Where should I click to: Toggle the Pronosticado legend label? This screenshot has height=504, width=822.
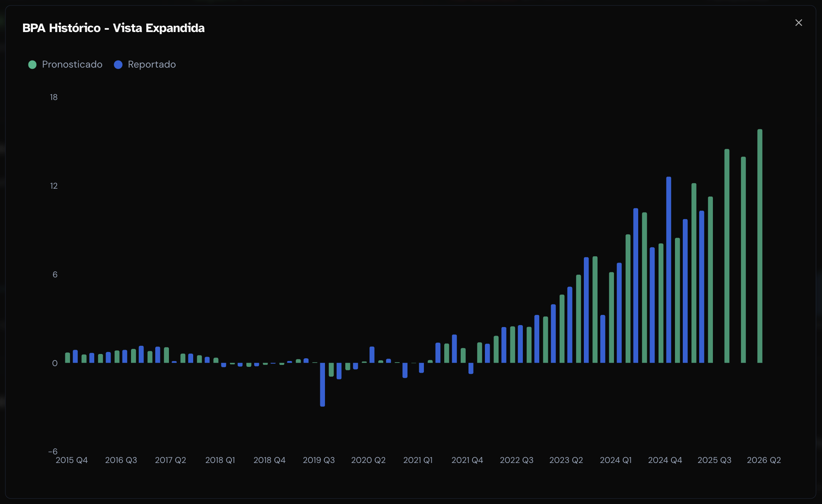coord(72,64)
